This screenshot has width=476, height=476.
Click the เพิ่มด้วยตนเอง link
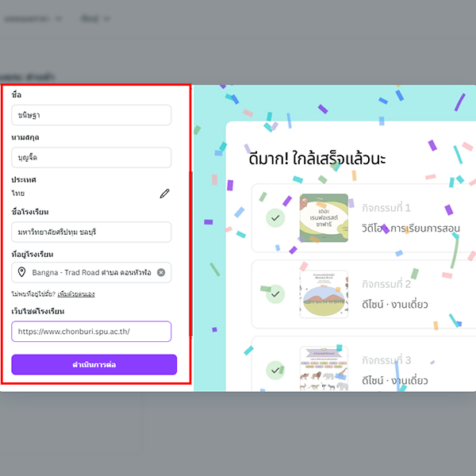(x=76, y=294)
